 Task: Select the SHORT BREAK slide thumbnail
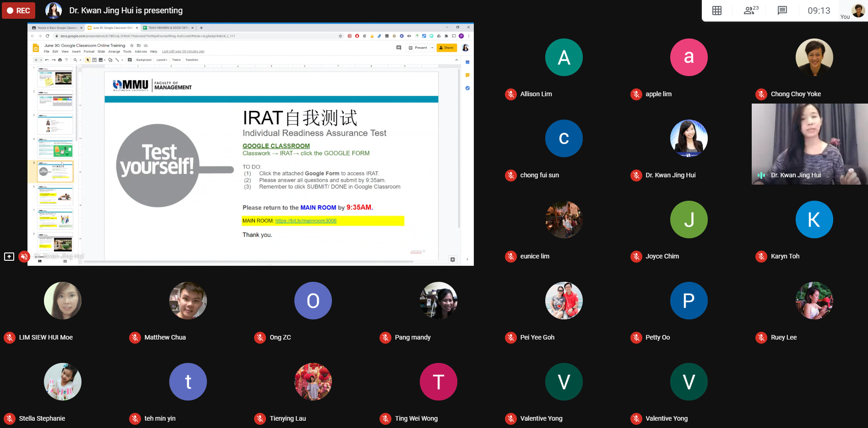coord(55,243)
